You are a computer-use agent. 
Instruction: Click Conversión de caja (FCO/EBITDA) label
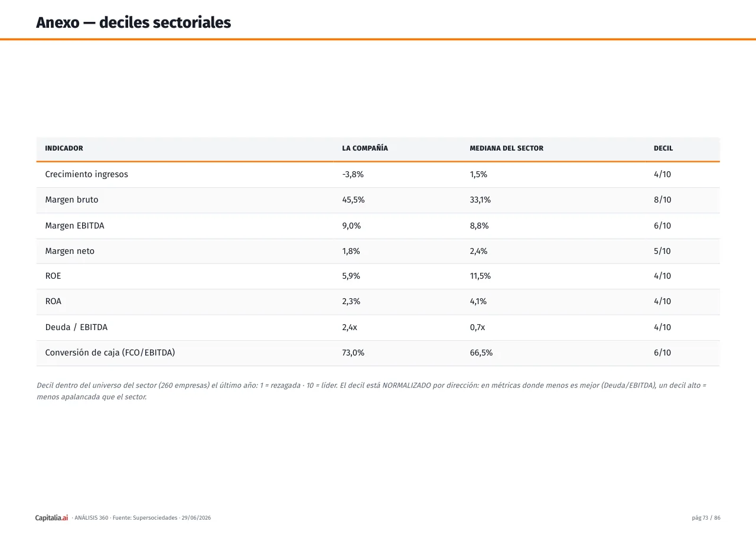click(110, 353)
